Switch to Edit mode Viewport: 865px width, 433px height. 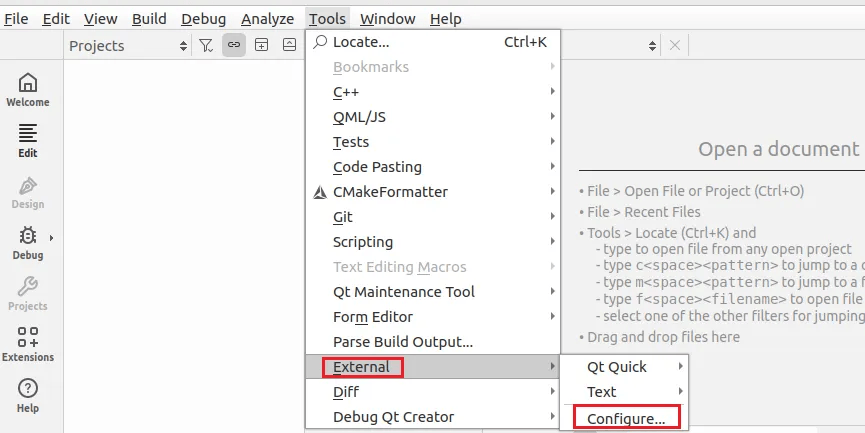point(28,140)
